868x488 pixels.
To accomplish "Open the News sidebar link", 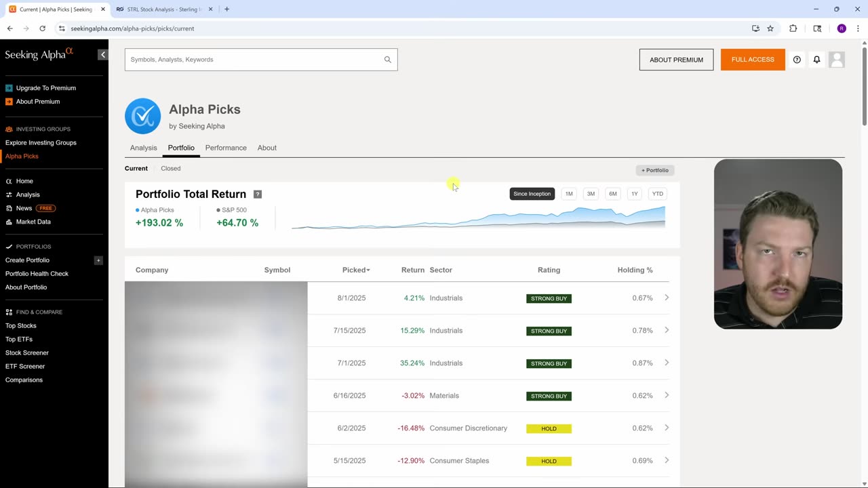I will pyautogui.click(x=24, y=208).
